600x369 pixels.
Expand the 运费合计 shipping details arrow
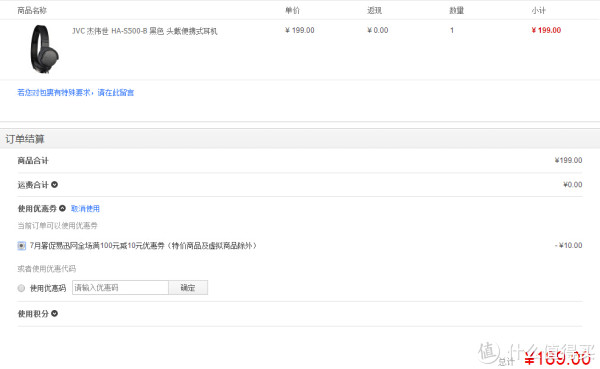(54, 184)
